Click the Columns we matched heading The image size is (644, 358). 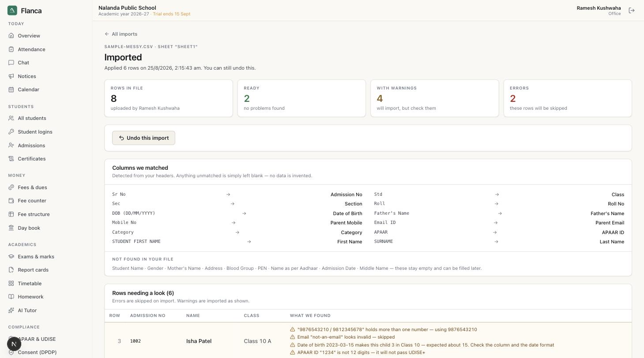click(x=140, y=168)
